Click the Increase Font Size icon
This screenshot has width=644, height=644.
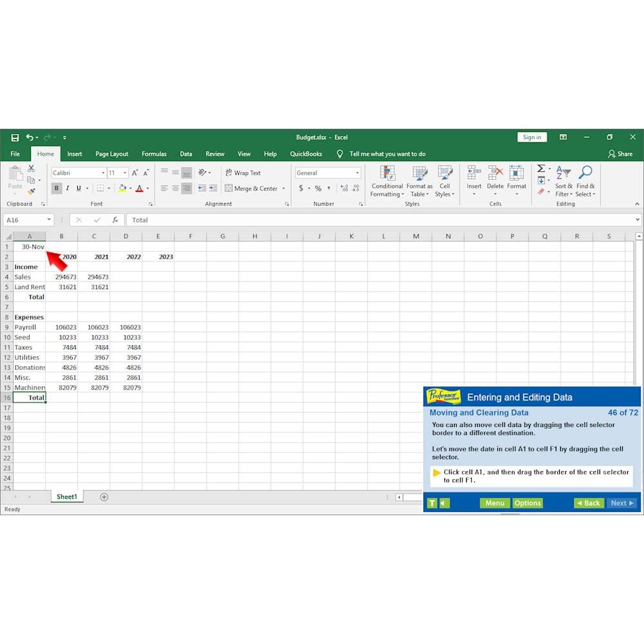(x=135, y=173)
